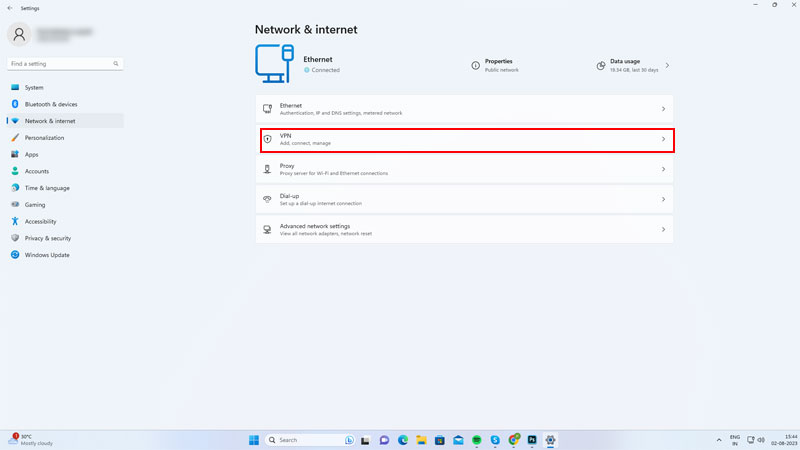800x450 pixels.
Task: Open Dial-up connection settings row
Action: coord(464,199)
